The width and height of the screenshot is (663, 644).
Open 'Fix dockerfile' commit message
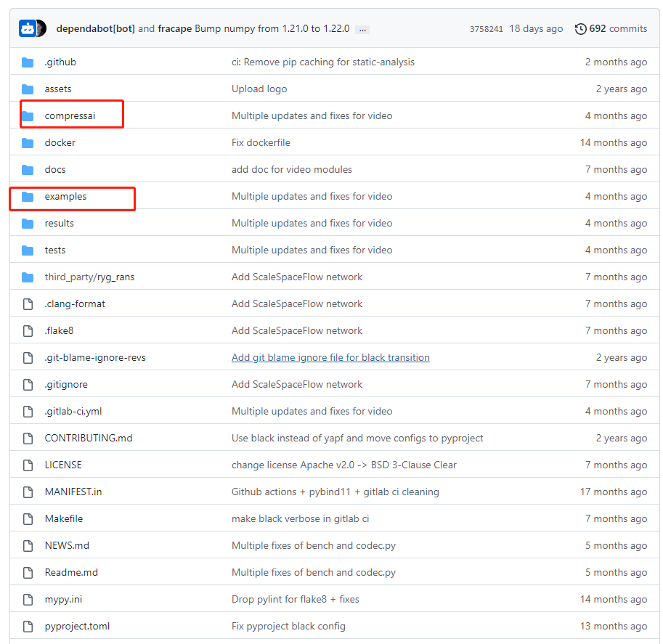261,142
